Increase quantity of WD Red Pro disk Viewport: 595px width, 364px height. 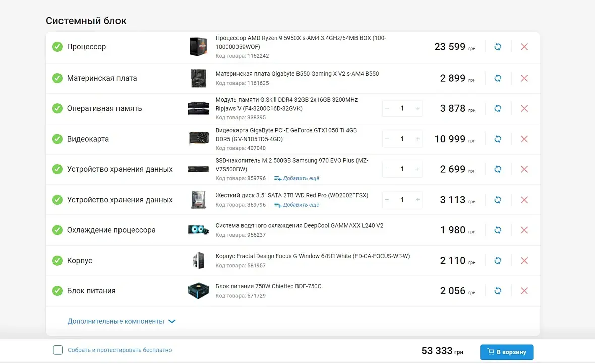click(x=418, y=200)
